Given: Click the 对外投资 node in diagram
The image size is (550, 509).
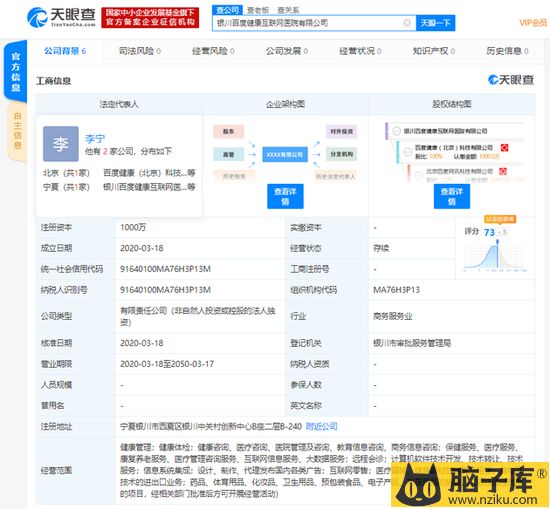Looking at the screenshot, I should coord(341,132).
